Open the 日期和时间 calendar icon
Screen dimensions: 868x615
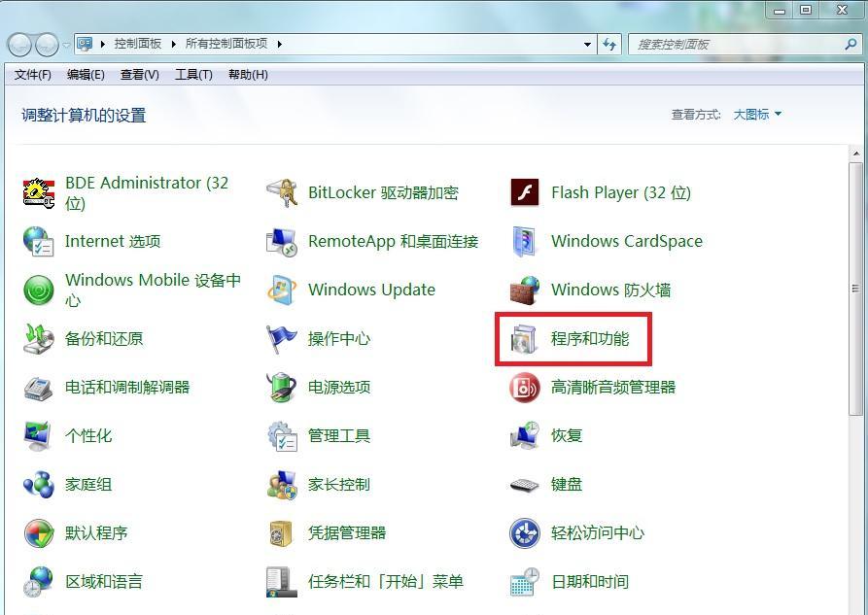point(524,582)
